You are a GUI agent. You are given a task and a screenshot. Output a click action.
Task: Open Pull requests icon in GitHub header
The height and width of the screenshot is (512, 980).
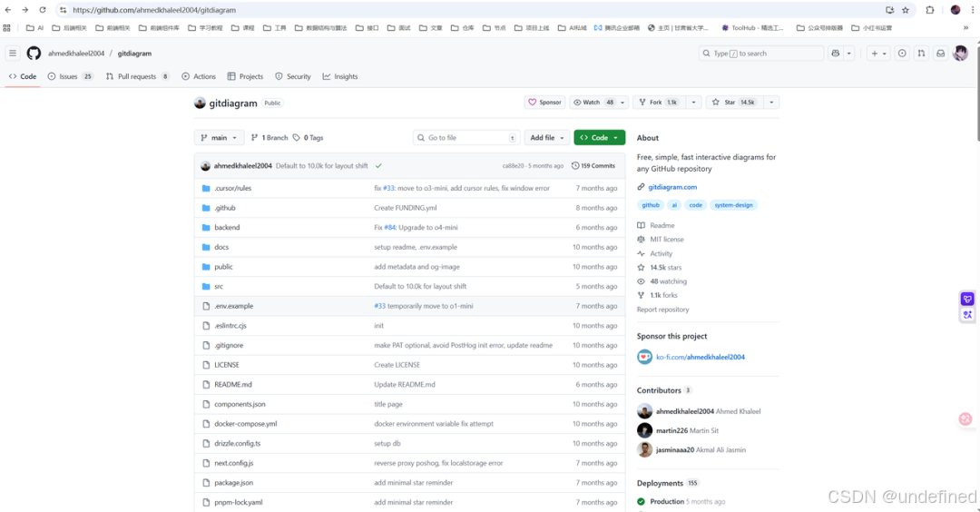point(921,54)
